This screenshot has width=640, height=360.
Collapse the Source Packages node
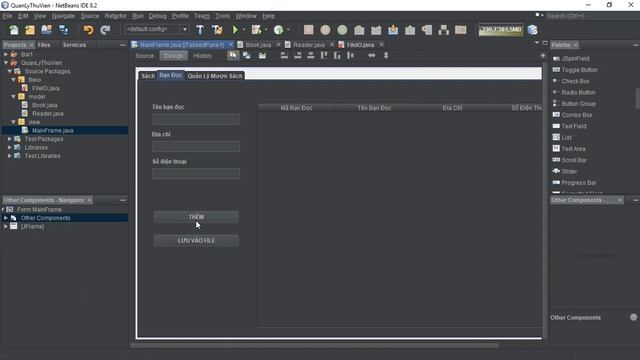pyautogui.click(x=10, y=71)
